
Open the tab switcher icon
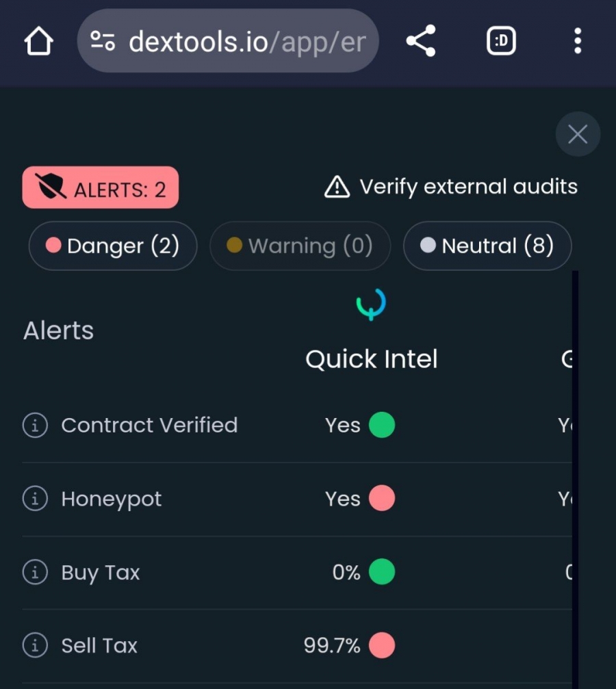501,41
